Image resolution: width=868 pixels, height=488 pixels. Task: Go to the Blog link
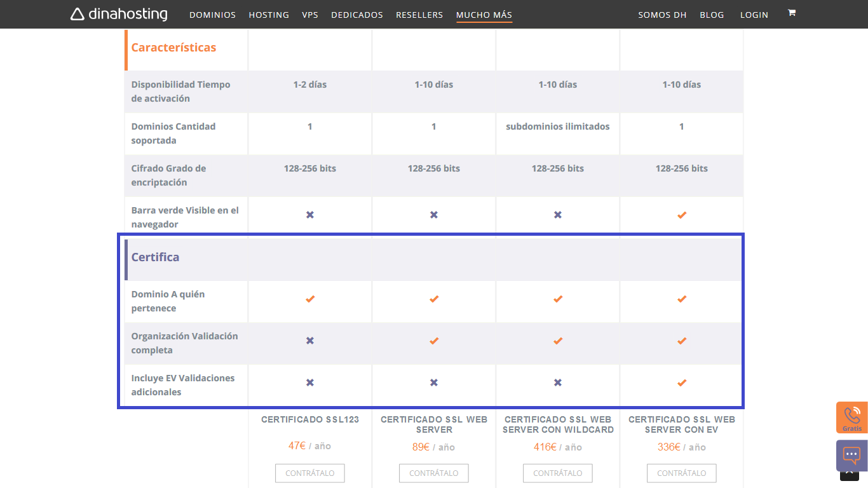pos(712,15)
